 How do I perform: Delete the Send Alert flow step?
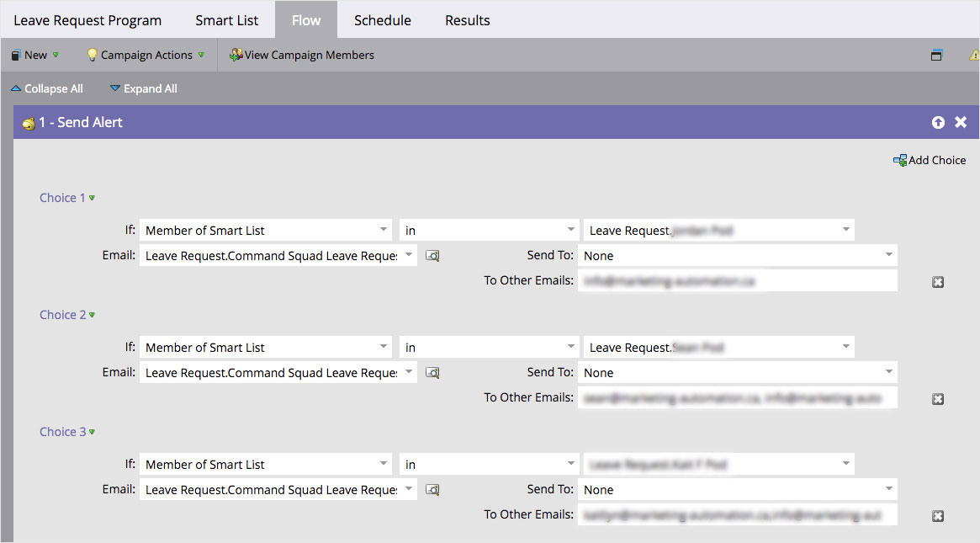tap(961, 122)
